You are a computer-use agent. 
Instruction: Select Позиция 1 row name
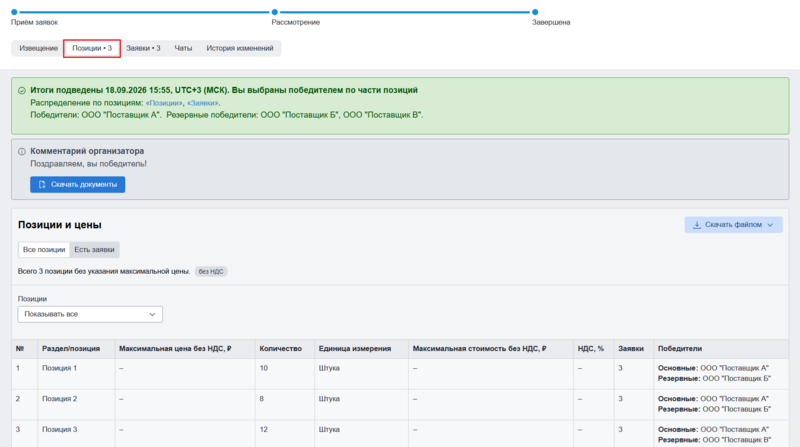pos(60,368)
